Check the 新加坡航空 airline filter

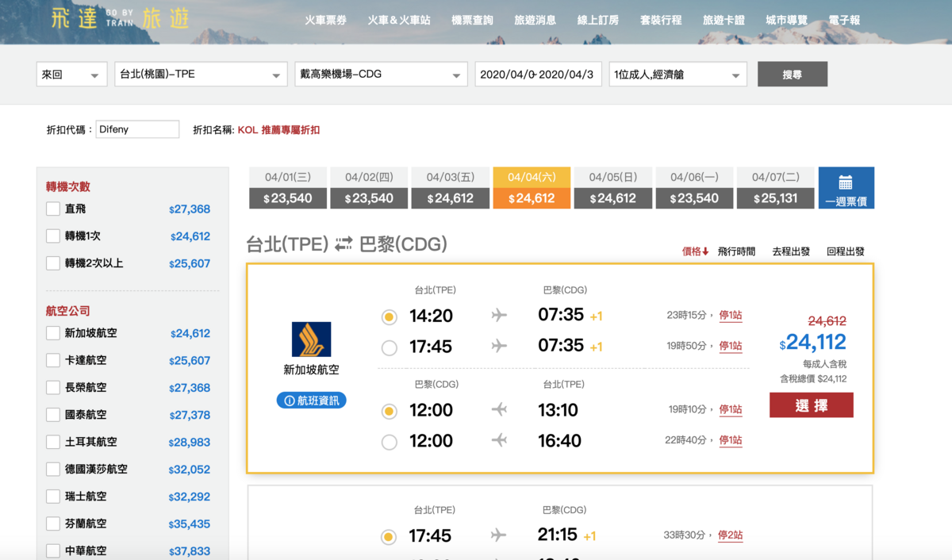[53, 333]
